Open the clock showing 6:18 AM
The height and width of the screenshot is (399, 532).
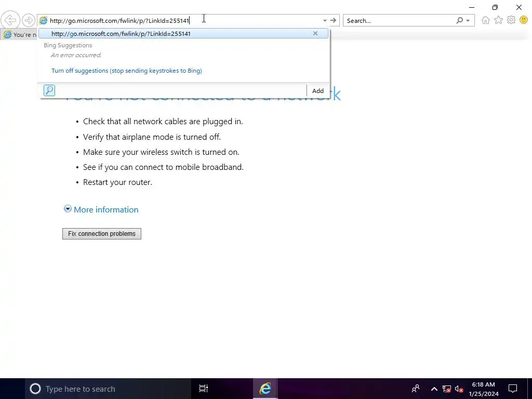pos(484,389)
